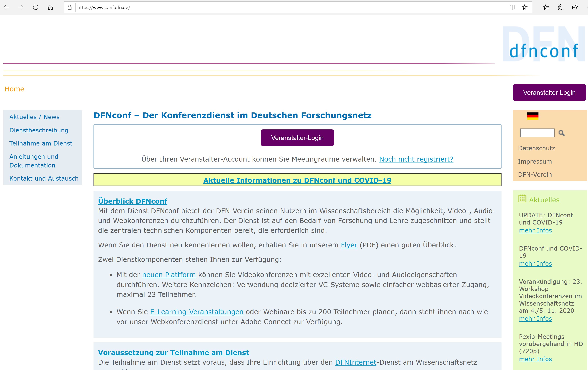Click the dfnconf logo
This screenshot has width=588, height=370.
point(544,44)
